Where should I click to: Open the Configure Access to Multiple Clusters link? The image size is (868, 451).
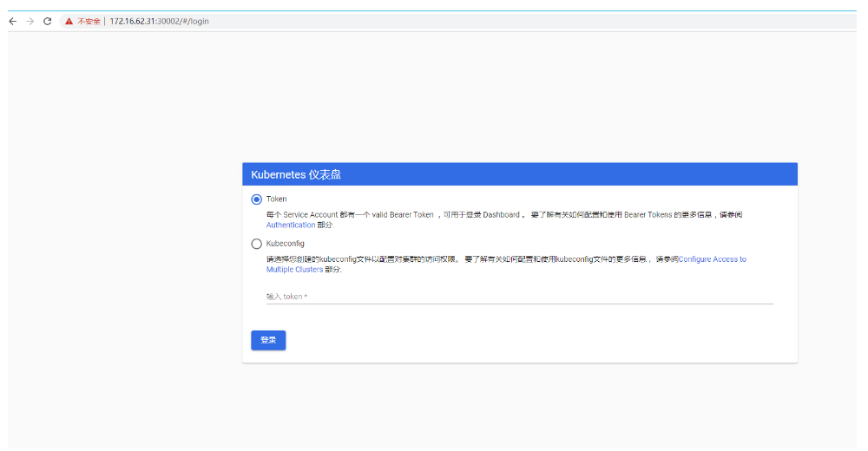[712, 259]
